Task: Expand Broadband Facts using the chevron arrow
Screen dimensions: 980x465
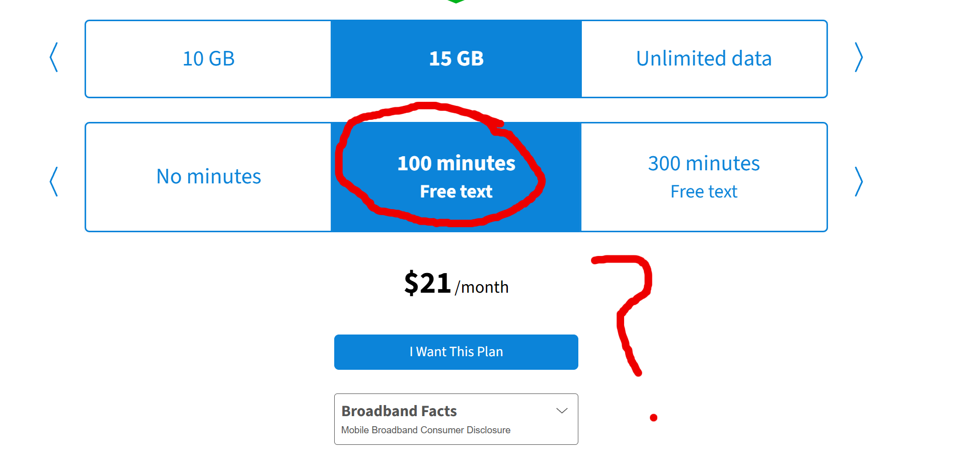Action: point(562,411)
